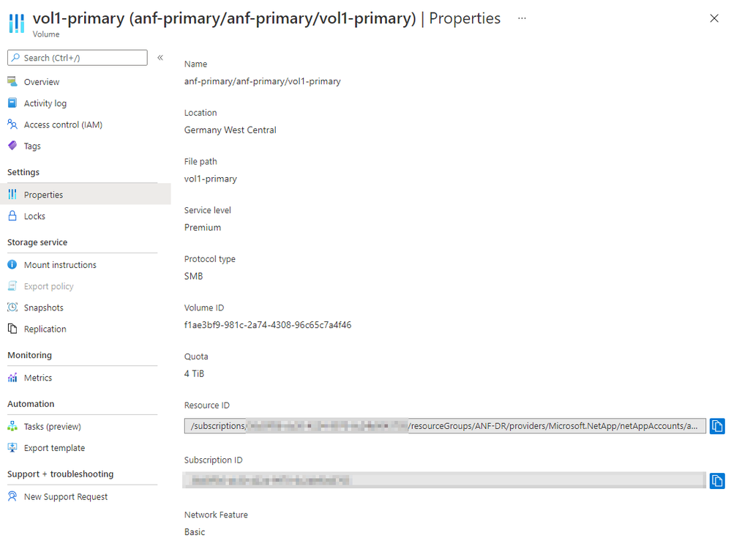Click Export template

pos(54,447)
